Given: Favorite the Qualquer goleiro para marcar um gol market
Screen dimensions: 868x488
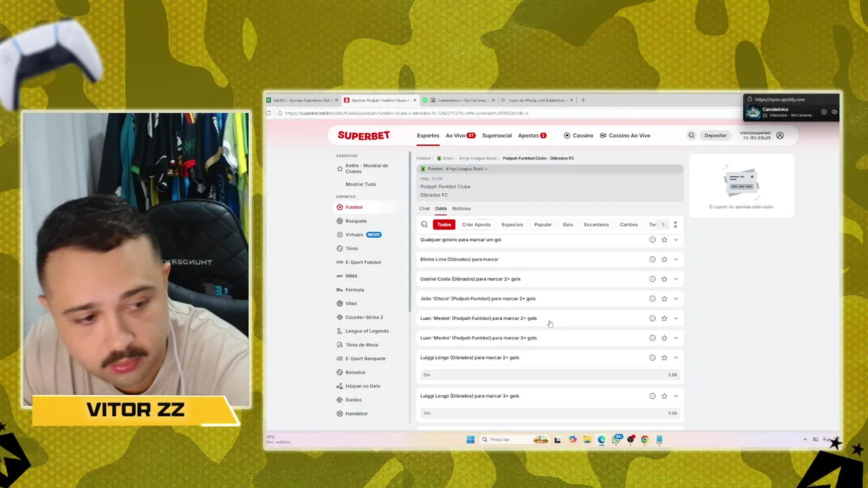Looking at the screenshot, I should click(664, 240).
